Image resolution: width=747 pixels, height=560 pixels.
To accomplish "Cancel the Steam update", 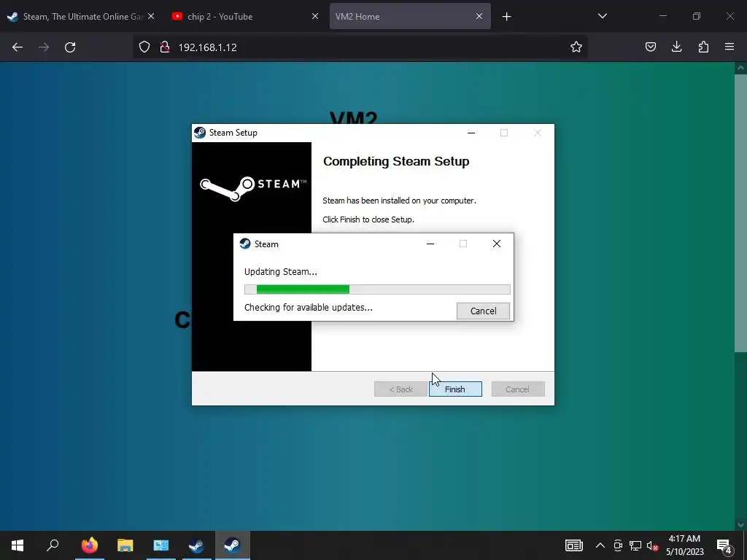I will (x=483, y=311).
